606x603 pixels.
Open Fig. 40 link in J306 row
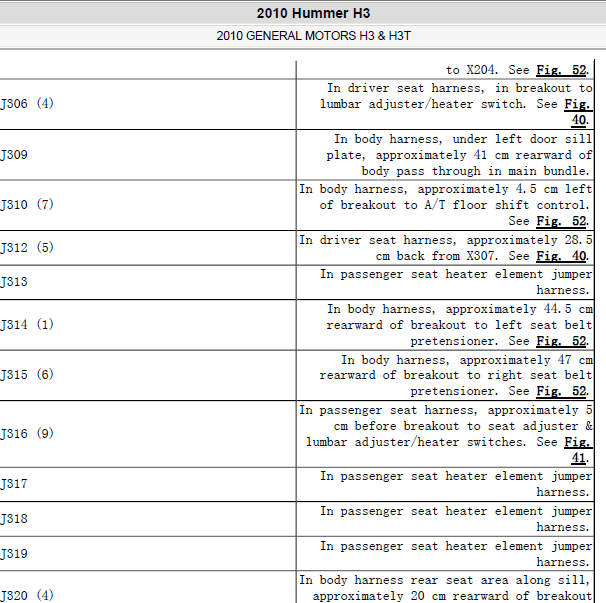click(x=578, y=112)
